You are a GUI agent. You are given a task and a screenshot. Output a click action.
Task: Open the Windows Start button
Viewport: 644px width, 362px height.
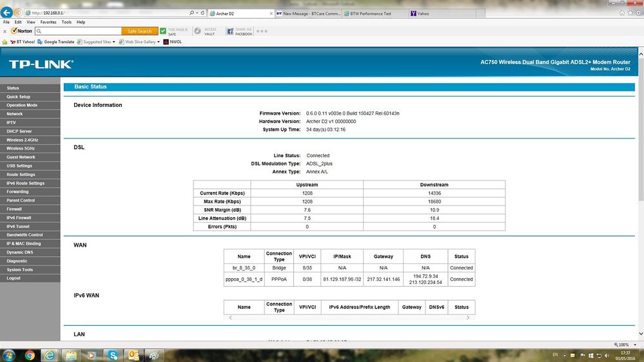pyautogui.click(x=8, y=355)
